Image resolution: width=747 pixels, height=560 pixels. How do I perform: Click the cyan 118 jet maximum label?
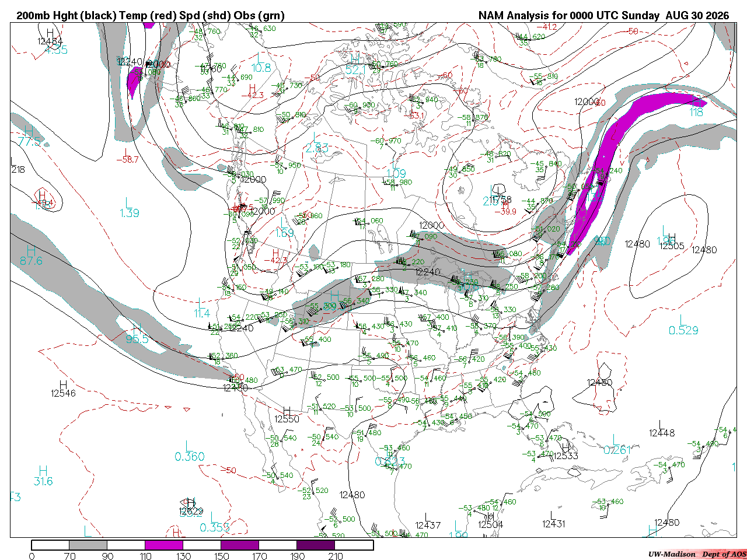pyautogui.click(x=696, y=112)
